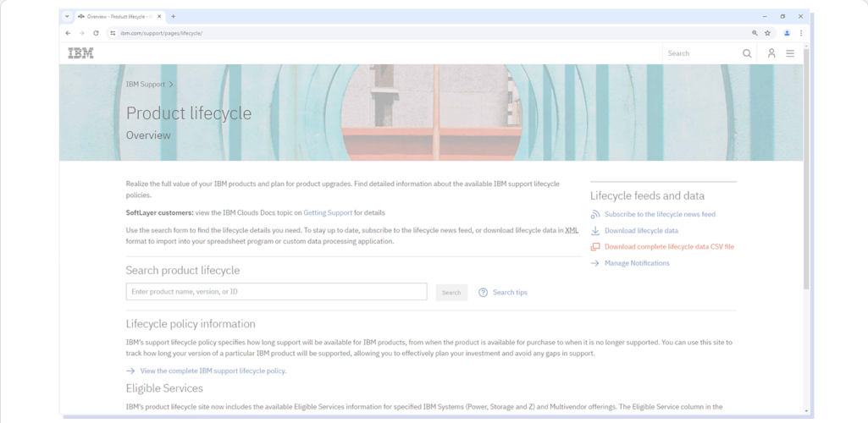Click the magnifier icon in IBM search
The width and height of the screenshot is (868, 423).
tap(747, 53)
